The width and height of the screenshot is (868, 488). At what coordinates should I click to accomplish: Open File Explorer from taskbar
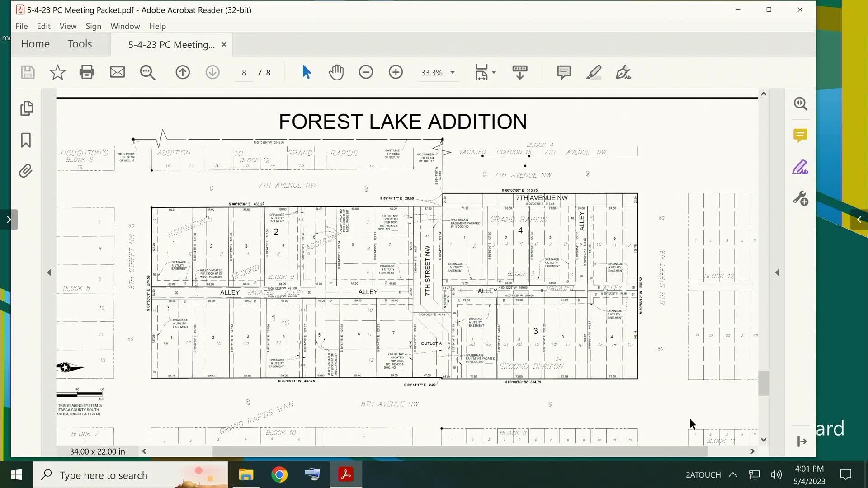(246, 475)
